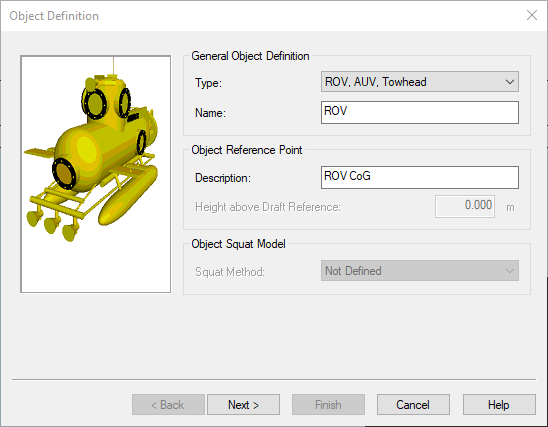The width and height of the screenshot is (548, 427).
Task: Click the greyed-out Back button
Action: tap(168, 405)
